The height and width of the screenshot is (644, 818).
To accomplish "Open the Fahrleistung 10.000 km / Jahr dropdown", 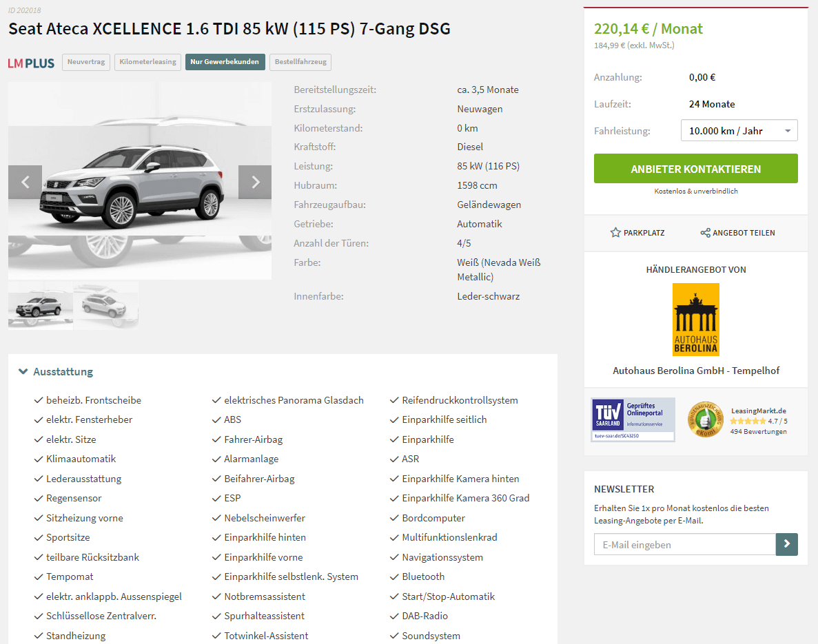I will pos(739,130).
